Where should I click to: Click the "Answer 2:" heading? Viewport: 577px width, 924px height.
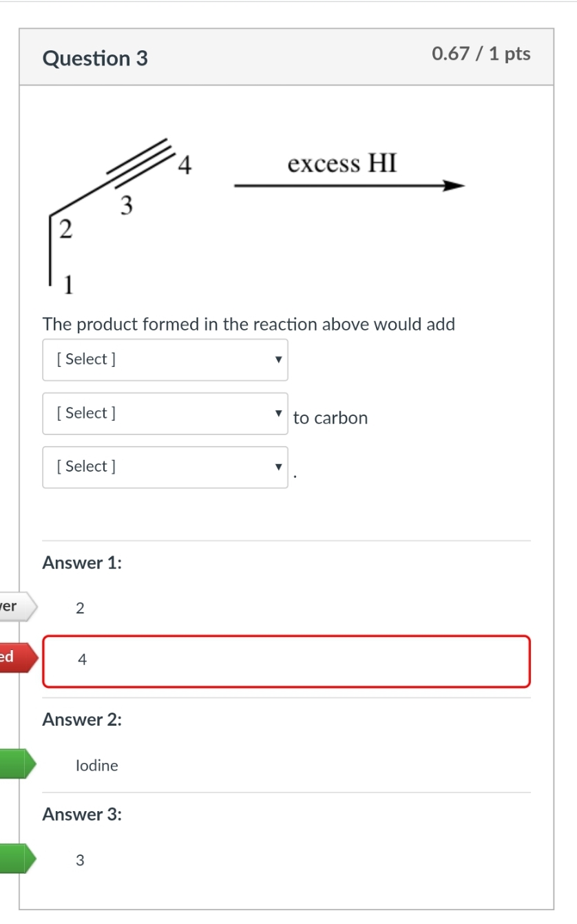point(82,720)
